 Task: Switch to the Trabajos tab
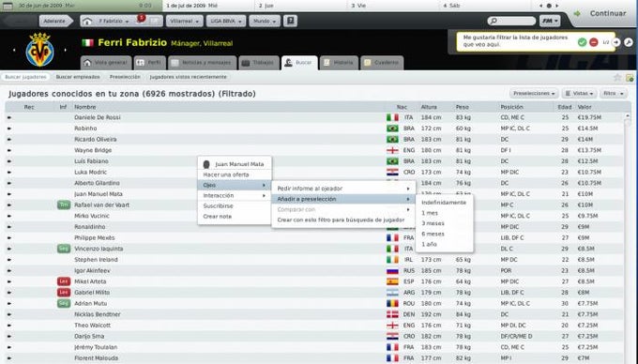pos(258,63)
